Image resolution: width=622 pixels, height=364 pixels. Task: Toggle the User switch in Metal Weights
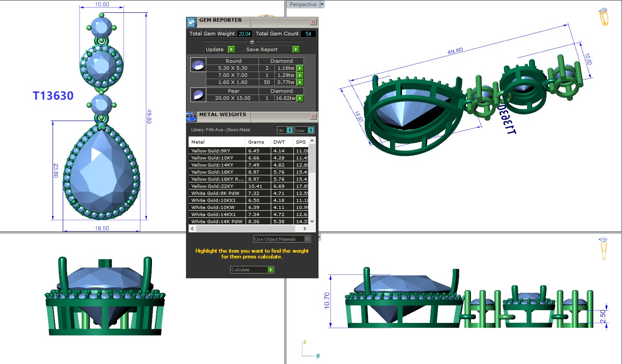pos(304,130)
